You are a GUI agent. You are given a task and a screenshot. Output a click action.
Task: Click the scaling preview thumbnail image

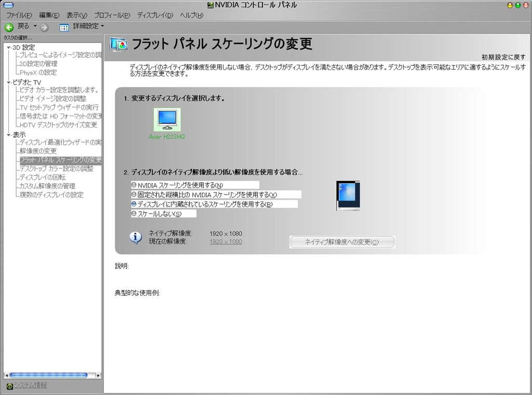click(x=348, y=196)
